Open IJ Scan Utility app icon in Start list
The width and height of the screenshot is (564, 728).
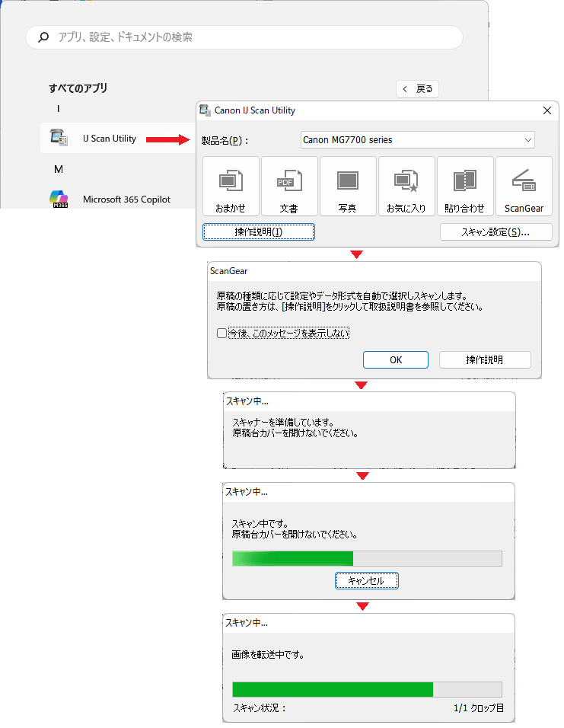[59, 137]
